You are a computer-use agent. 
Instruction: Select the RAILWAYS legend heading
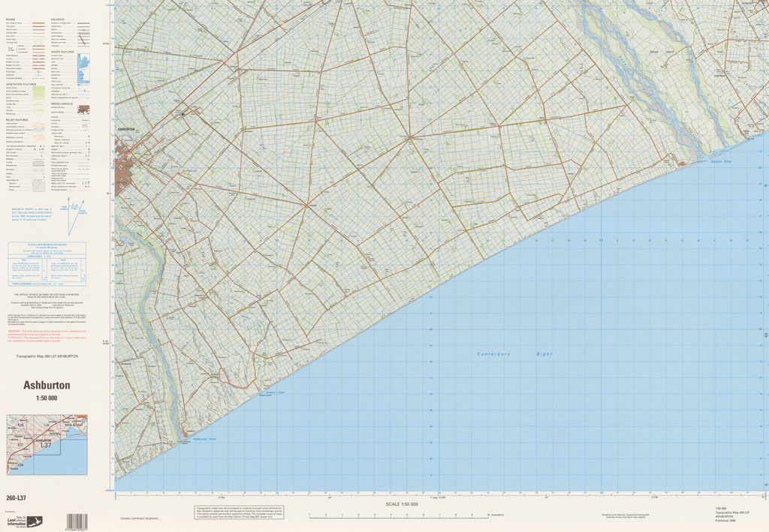pyautogui.click(x=57, y=18)
